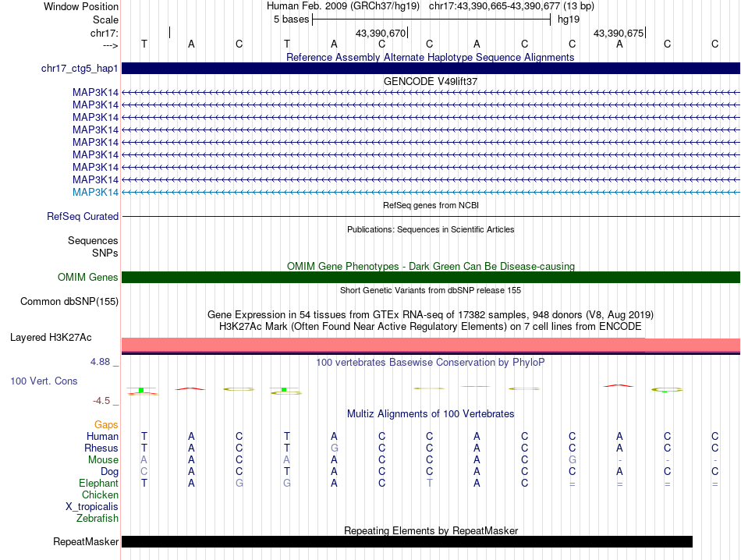This screenshot has width=741, height=560.
Task: Open the H3K27Ac Mark ENCODE title
Action: [431, 327]
